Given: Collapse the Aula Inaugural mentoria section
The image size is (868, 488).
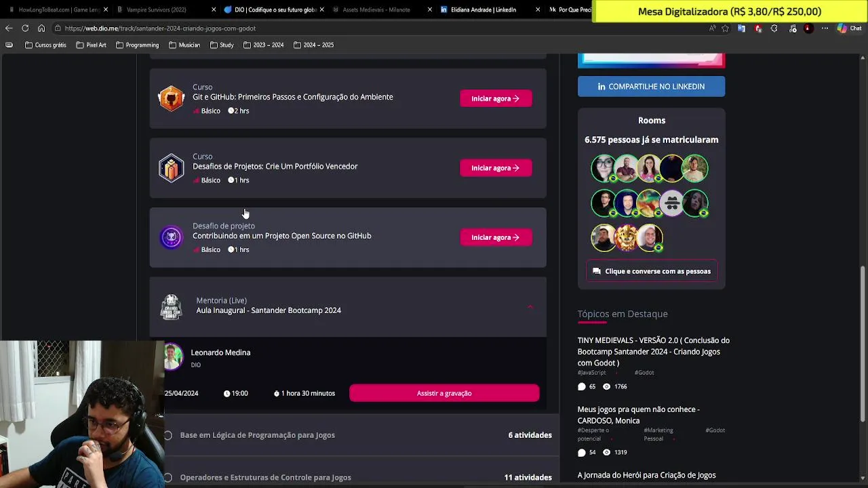Looking at the screenshot, I should pyautogui.click(x=530, y=306).
